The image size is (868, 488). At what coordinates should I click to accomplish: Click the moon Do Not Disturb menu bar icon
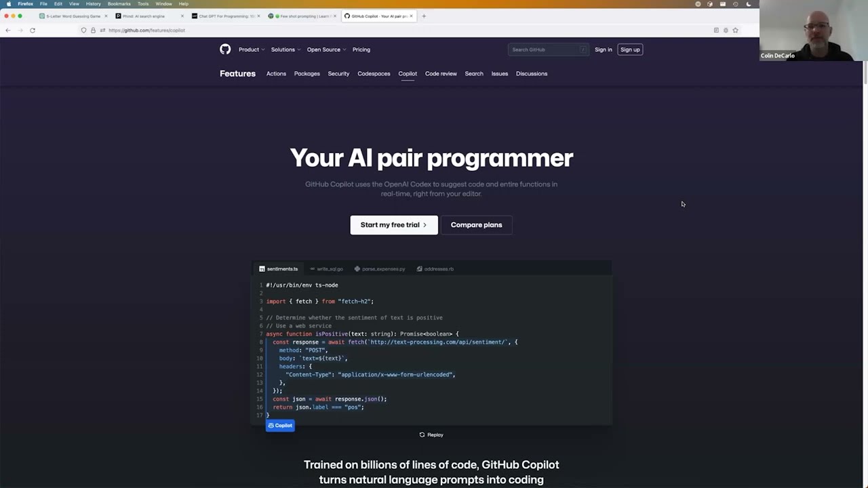[749, 4]
